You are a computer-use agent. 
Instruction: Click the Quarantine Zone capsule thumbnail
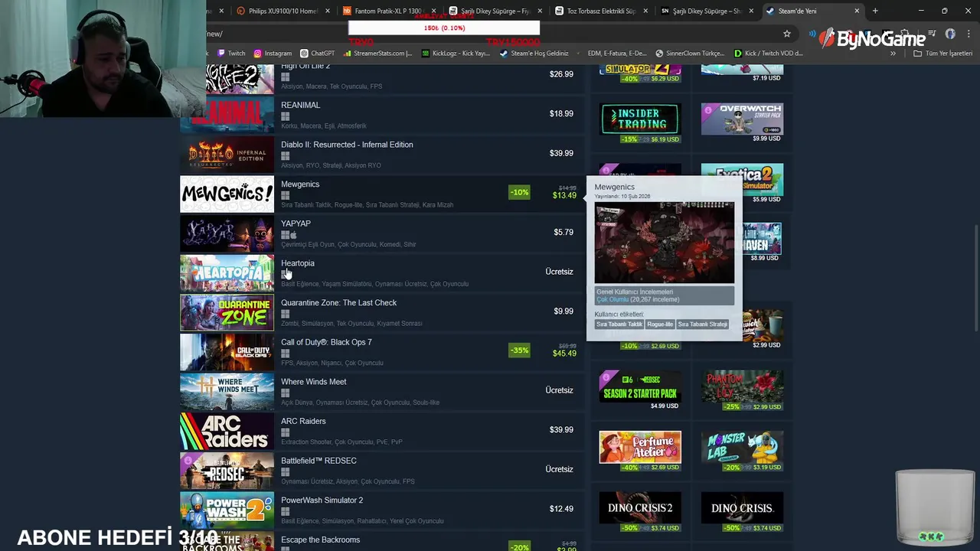click(227, 312)
